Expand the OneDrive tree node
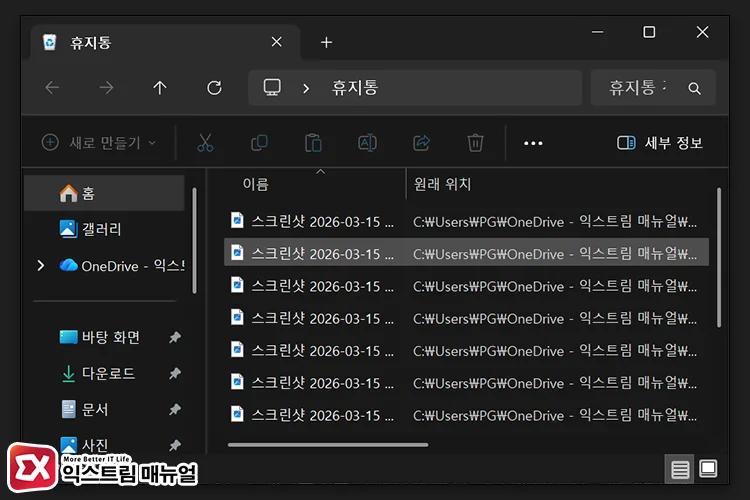Screen dimensions: 750x500 point(41,266)
